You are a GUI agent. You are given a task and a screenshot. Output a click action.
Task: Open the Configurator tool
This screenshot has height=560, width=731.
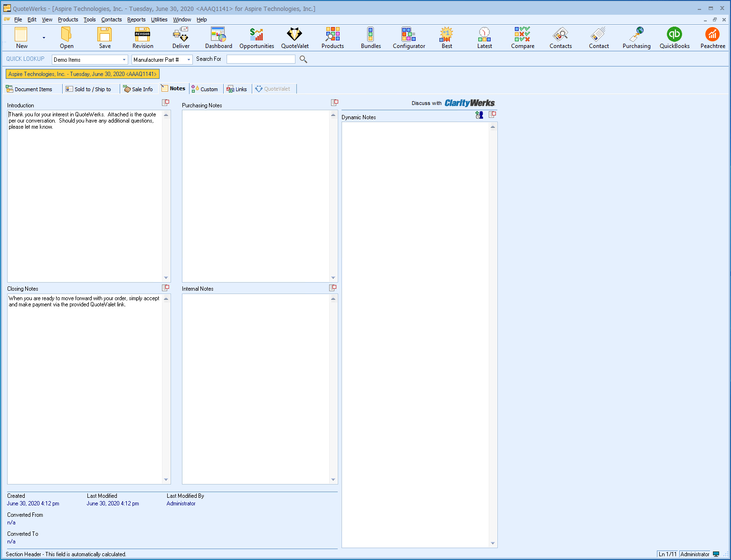coord(408,38)
